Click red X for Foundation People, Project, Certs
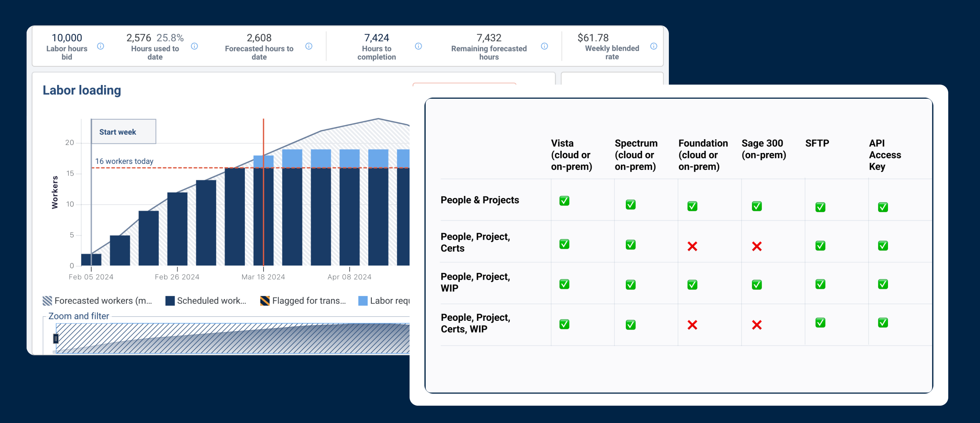Viewport: 980px width, 423px height. tap(692, 246)
